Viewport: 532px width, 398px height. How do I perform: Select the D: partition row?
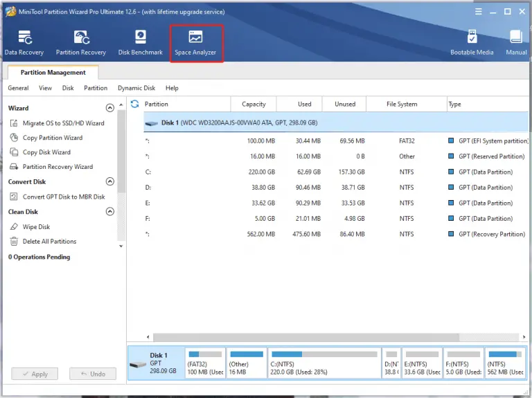336,188
